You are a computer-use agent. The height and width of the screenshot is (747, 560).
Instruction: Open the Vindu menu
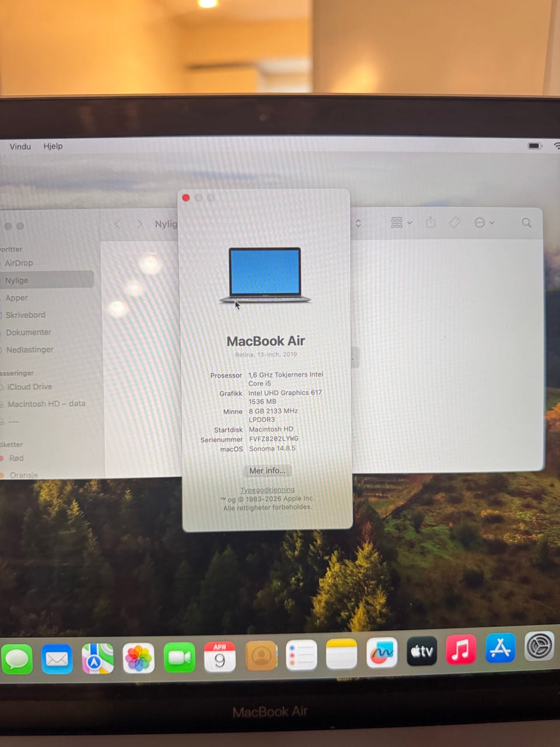click(x=20, y=146)
